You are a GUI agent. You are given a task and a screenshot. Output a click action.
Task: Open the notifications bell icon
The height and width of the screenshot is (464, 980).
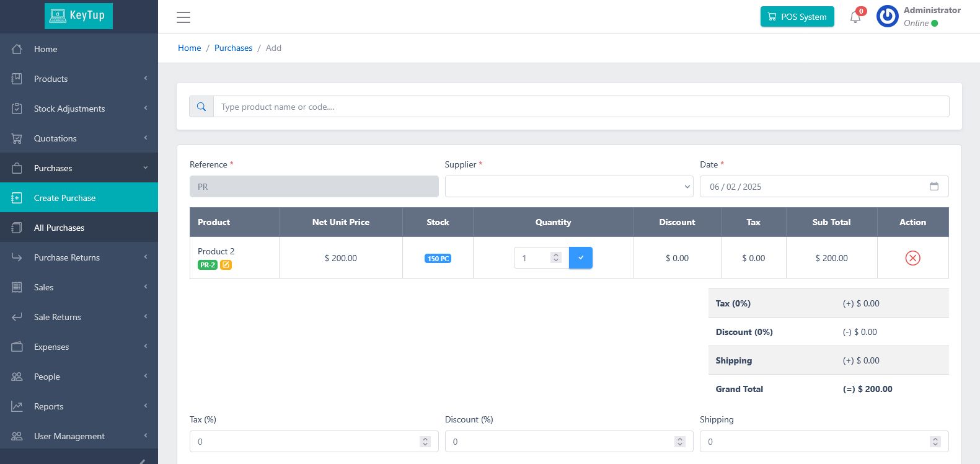855,17
